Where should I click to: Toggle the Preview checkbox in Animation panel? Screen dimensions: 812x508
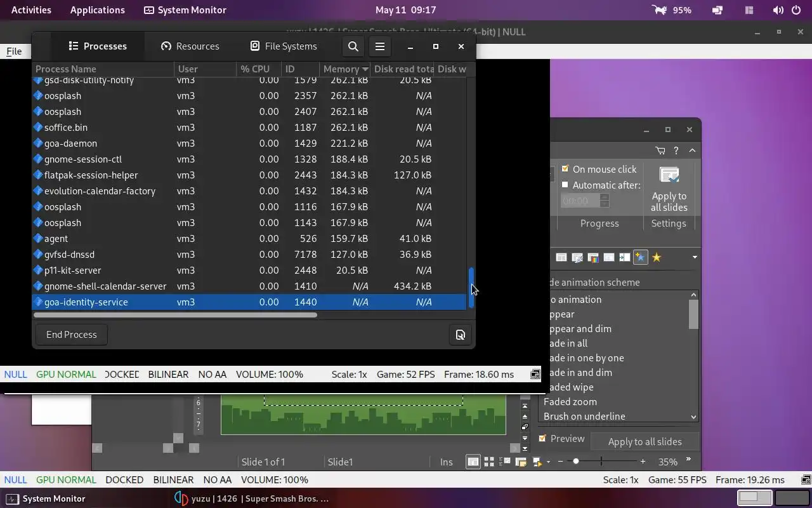coord(542,438)
